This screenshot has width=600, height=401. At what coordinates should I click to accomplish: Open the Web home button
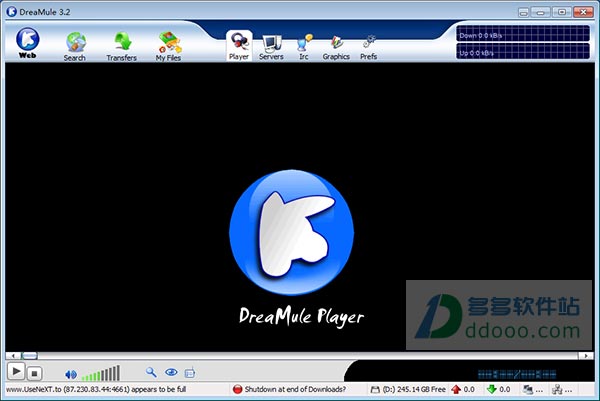coord(27,42)
